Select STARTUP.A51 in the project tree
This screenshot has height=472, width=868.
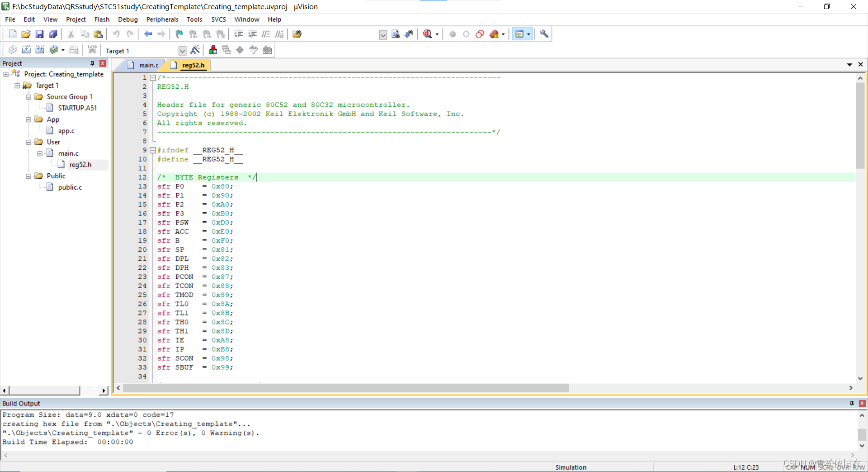tap(77, 108)
